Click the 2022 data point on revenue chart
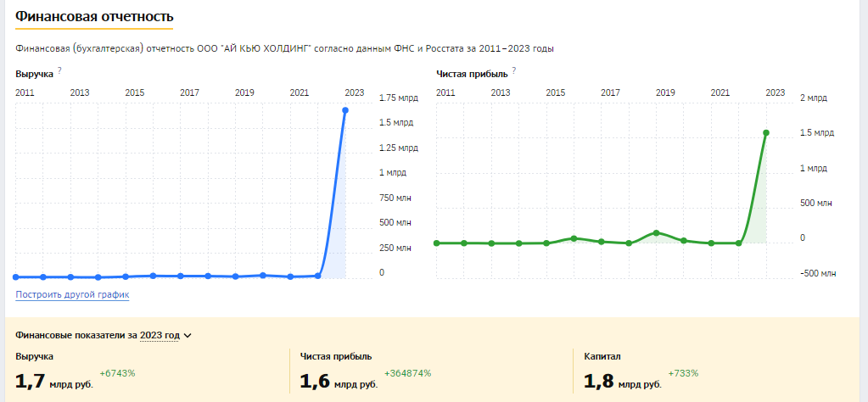 [317, 276]
